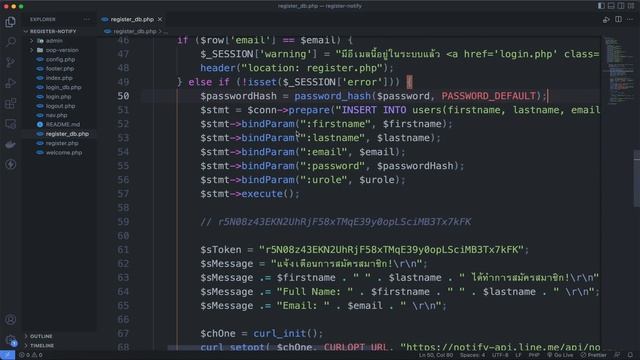Open the Remote Explorer view

coord(11,124)
